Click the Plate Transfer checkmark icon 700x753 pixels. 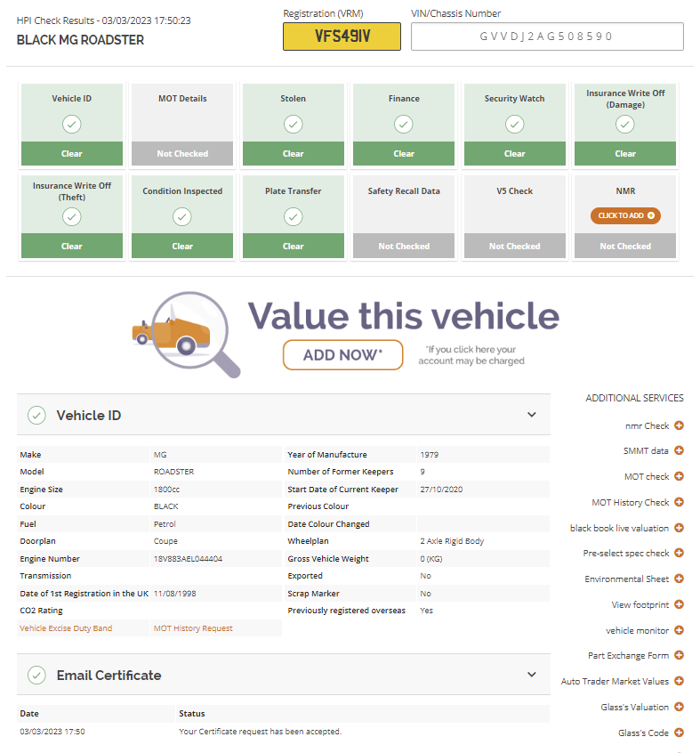(294, 216)
